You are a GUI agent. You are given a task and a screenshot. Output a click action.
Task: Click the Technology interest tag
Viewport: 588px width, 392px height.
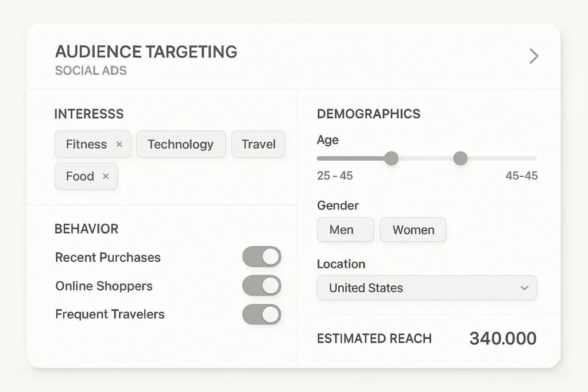click(180, 145)
